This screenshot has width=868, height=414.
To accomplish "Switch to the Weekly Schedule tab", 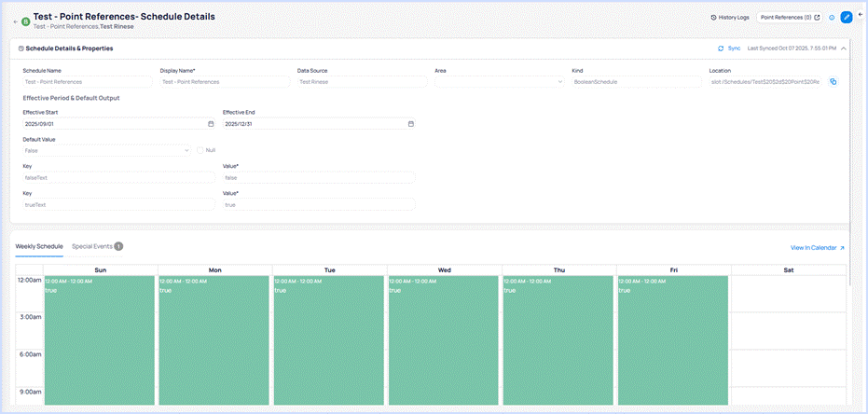I will click(39, 246).
